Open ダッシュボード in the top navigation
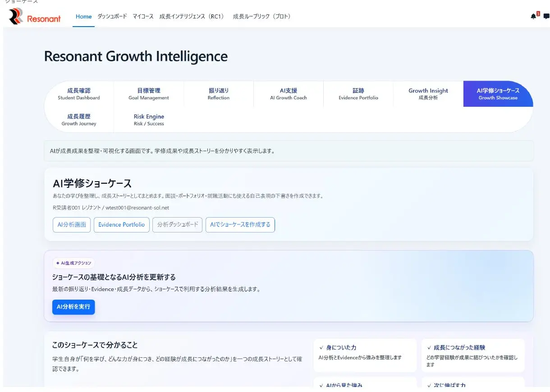The image size is (550, 392). click(112, 17)
